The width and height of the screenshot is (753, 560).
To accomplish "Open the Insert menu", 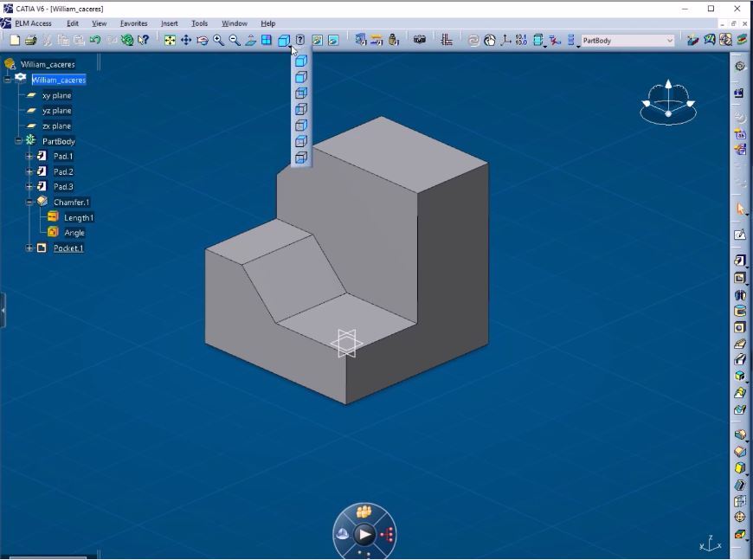I will 169,23.
